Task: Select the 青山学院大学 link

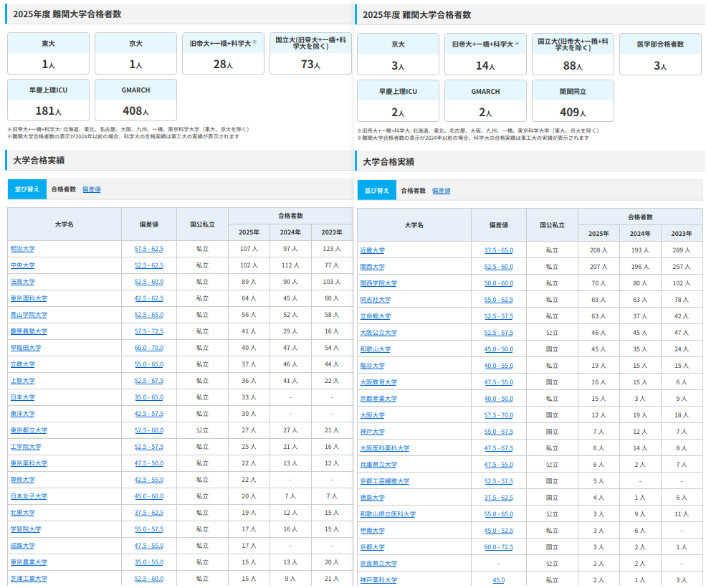Action: click(29, 315)
